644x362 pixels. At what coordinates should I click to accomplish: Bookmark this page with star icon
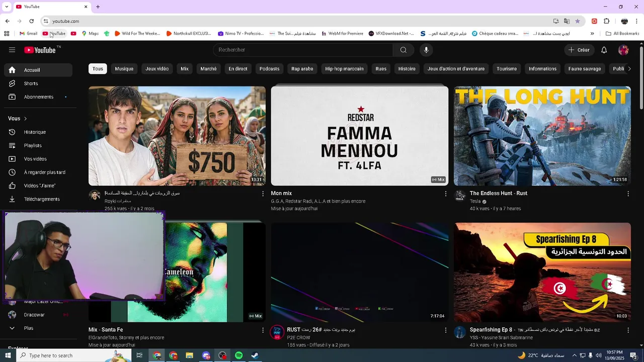tap(578, 21)
